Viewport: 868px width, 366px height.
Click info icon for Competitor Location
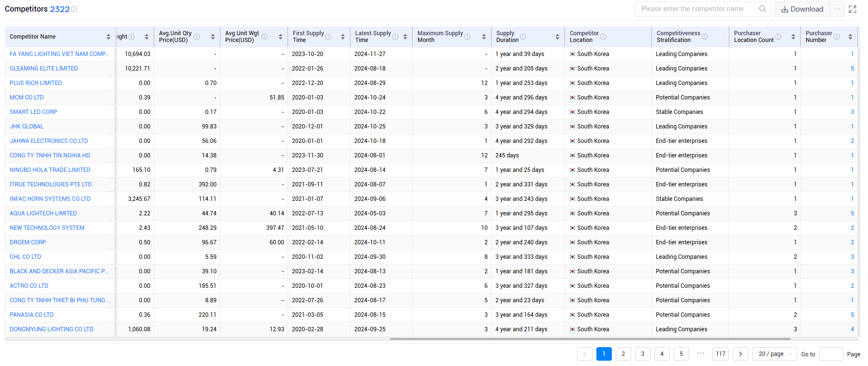pyautogui.click(x=603, y=37)
